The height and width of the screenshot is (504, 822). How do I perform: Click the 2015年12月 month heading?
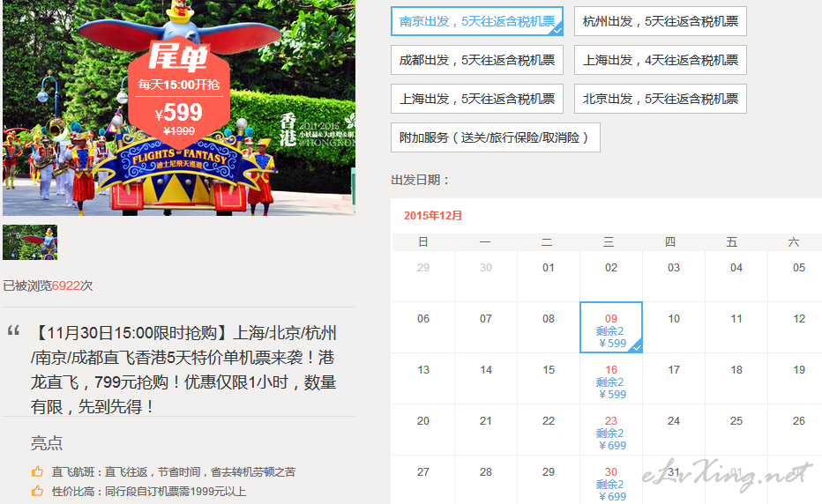click(432, 215)
